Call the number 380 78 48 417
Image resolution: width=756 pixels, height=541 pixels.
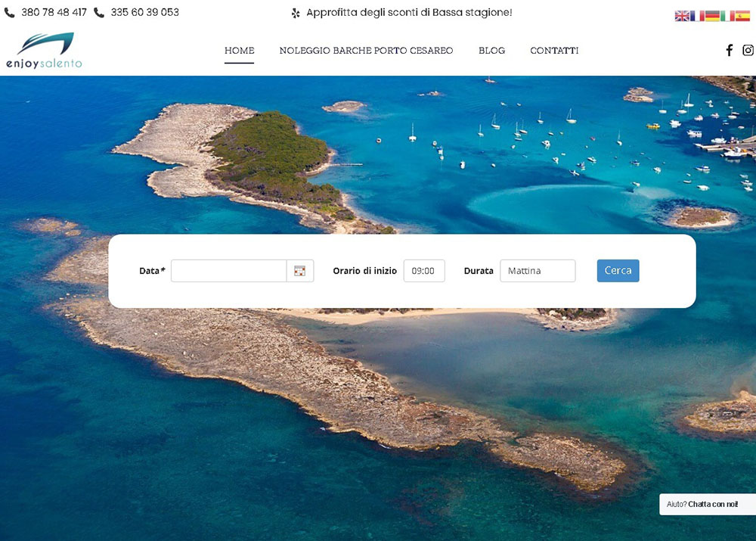[54, 13]
